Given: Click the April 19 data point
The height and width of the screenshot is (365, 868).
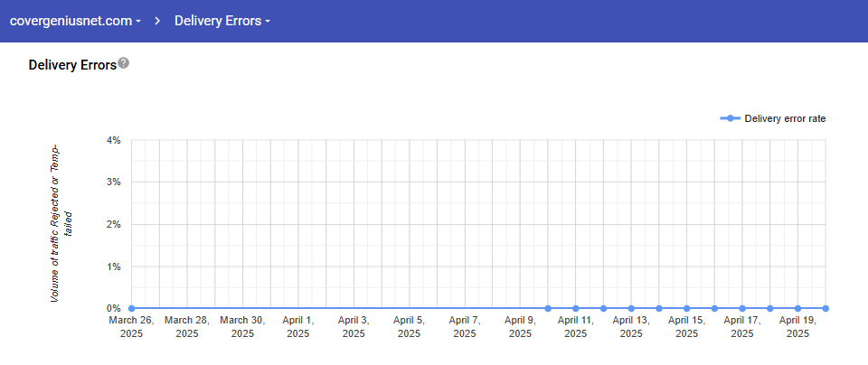Looking at the screenshot, I should [x=797, y=308].
